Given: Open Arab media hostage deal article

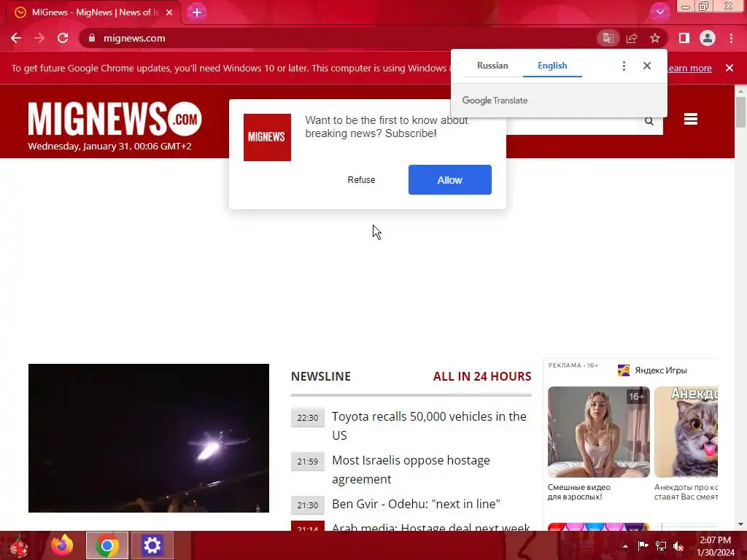Looking at the screenshot, I should coord(430,526).
